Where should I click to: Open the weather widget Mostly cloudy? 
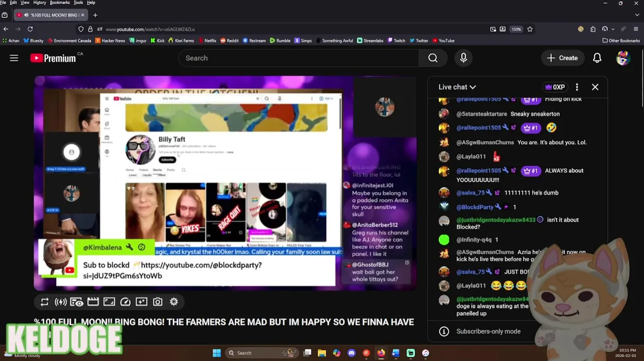(23, 355)
